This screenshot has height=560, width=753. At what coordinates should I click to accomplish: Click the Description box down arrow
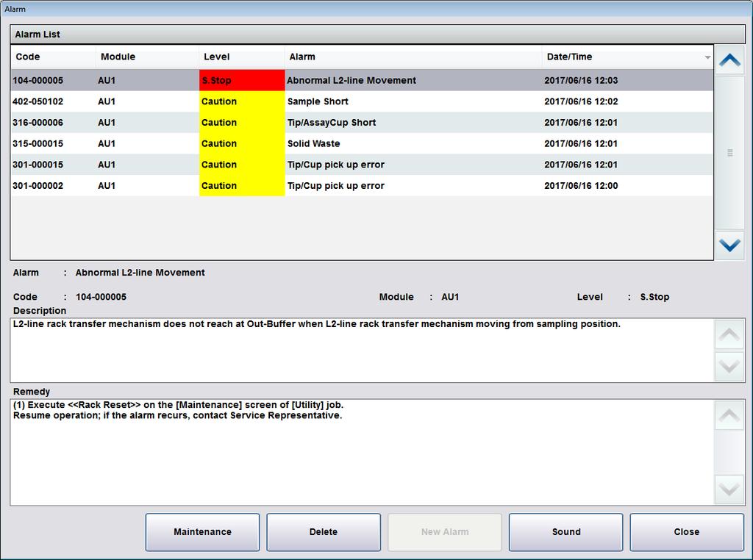729,367
